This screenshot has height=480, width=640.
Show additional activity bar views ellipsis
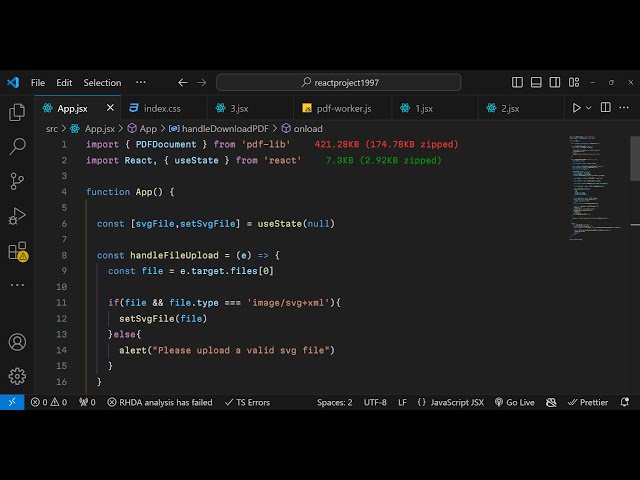tap(17, 285)
